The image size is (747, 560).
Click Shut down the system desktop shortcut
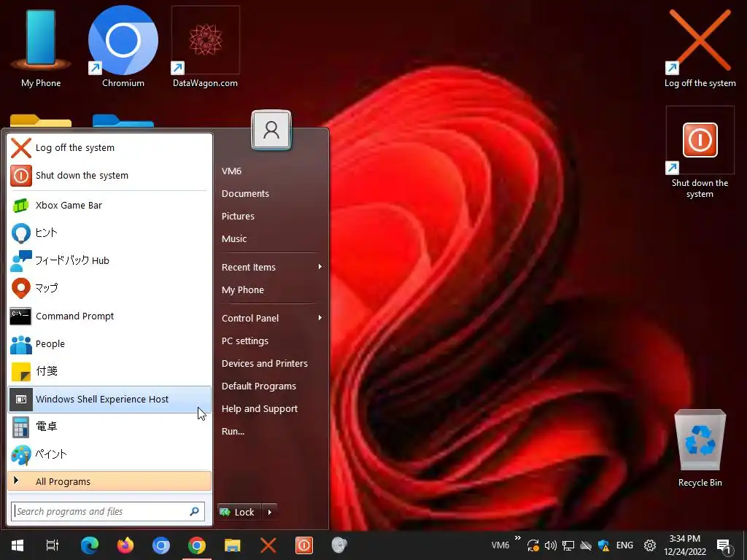pos(700,152)
